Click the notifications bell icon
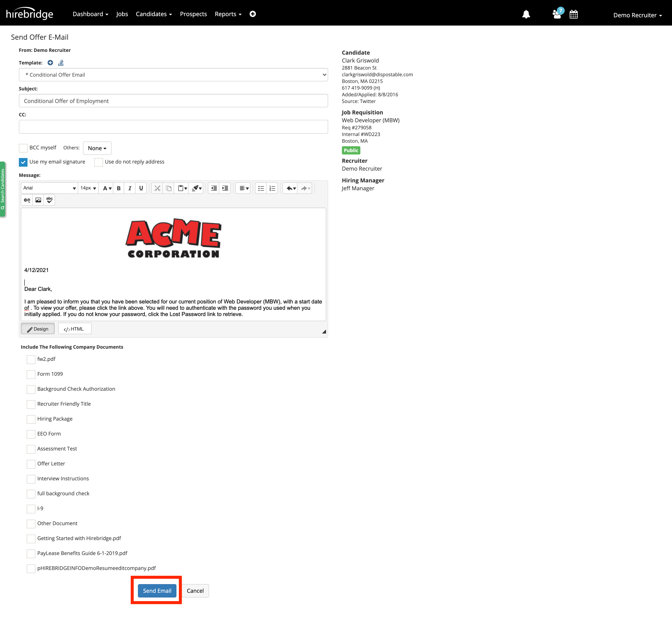Screen dimensions: 672x625 point(526,14)
